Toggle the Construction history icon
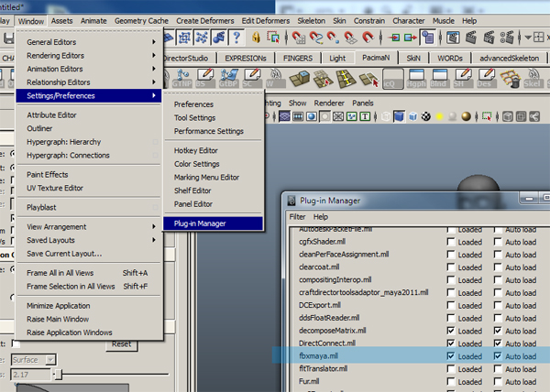 427,38
